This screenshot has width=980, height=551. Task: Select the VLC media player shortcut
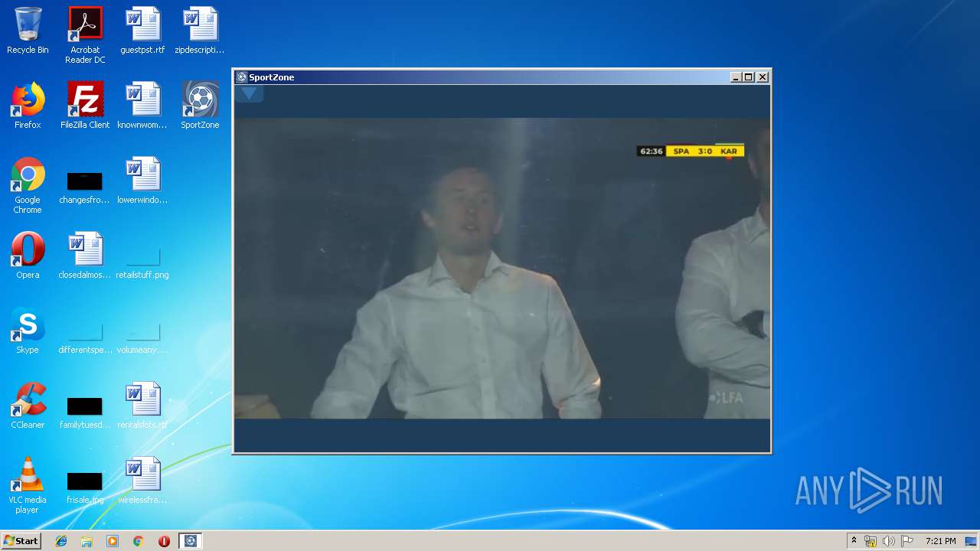pyautogui.click(x=28, y=486)
